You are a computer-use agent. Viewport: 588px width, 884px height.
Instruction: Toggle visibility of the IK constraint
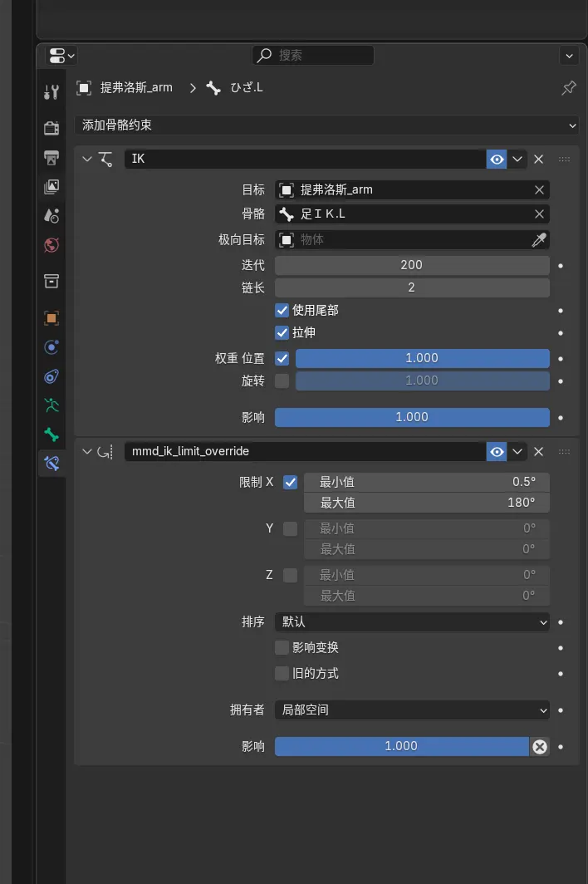click(x=497, y=159)
